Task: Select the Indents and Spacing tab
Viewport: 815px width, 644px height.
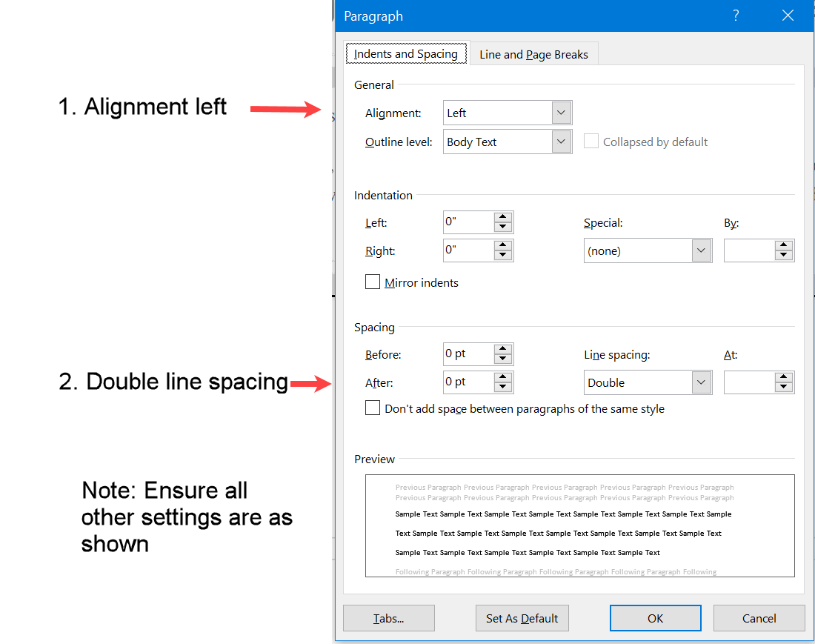Action: pos(406,53)
